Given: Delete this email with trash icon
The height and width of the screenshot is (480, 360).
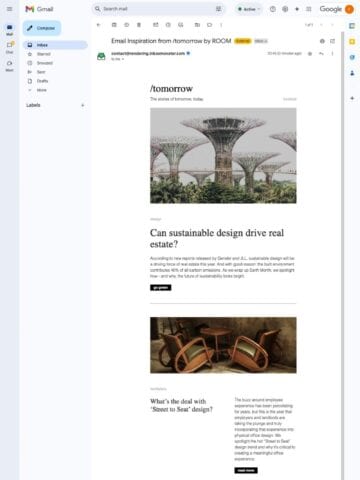Looking at the screenshot, I should (x=139, y=25).
